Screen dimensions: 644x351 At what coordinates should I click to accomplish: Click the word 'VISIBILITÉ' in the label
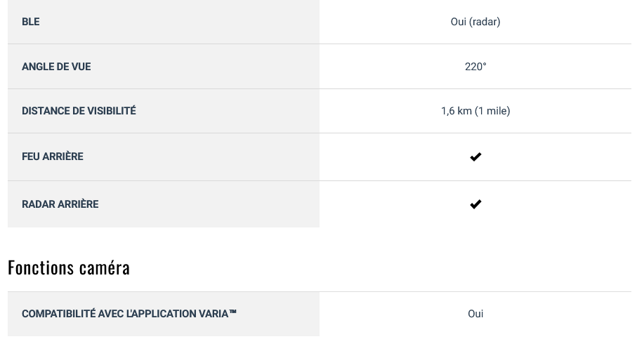110,111
